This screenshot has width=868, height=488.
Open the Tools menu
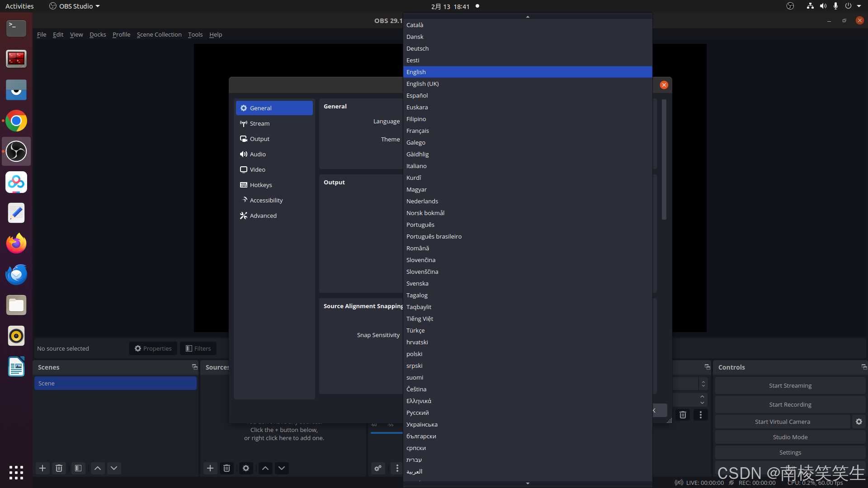pos(195,34)
